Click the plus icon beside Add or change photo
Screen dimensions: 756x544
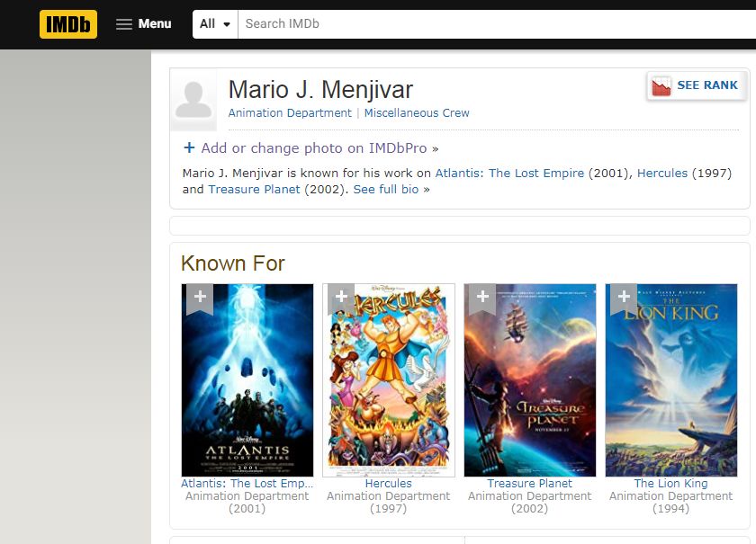pyautogui.click(x=189, y=147)
